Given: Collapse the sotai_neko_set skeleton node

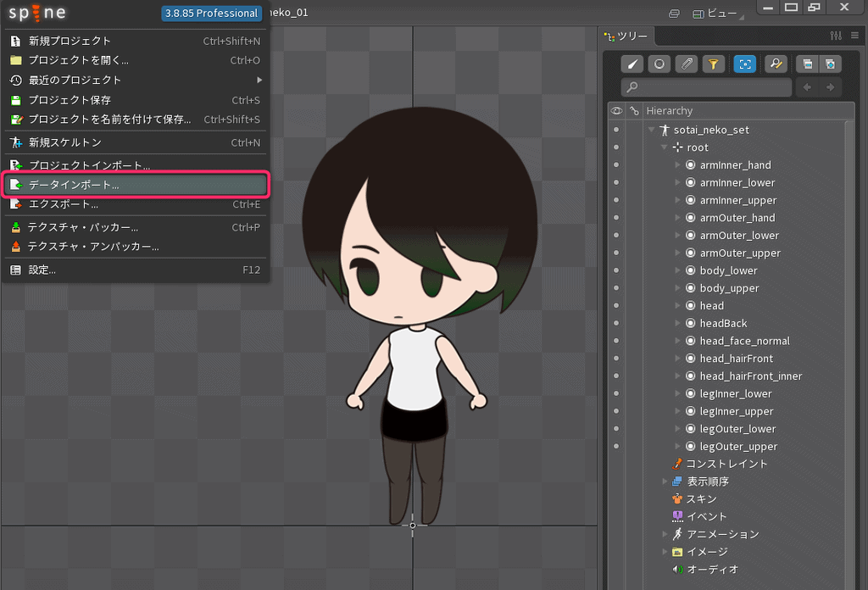Looking at the screenshot, I should 652,130.
